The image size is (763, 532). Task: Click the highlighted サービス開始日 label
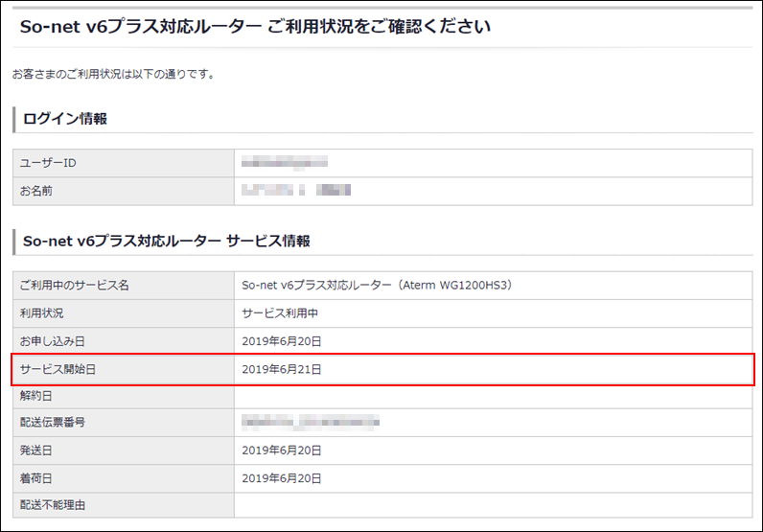click(x=59, y=369)
